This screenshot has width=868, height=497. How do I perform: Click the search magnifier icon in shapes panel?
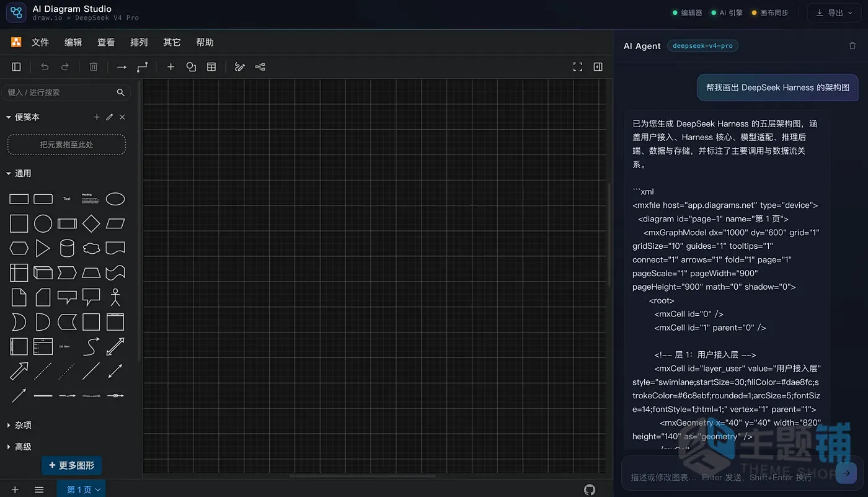click(x=121, y=92)
